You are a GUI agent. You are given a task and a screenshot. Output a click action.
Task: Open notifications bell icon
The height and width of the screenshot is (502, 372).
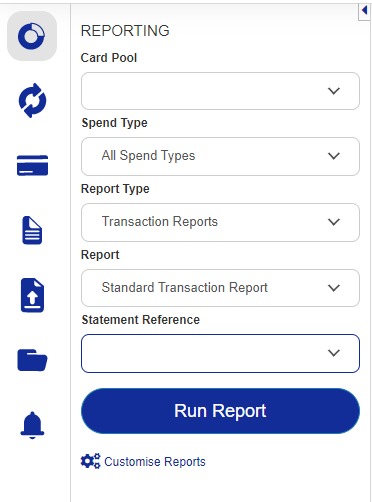(32, 425)
